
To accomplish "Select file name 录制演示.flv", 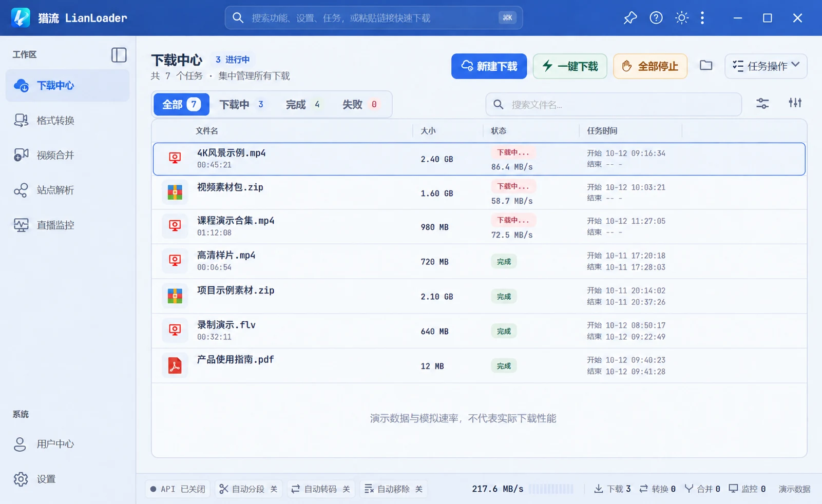I will coord(226,325).
